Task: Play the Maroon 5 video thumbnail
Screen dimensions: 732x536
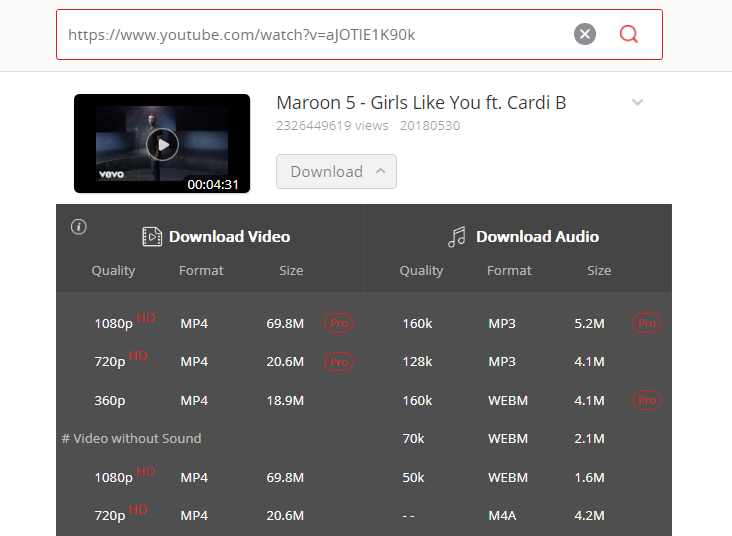Action: click(162, 144)
